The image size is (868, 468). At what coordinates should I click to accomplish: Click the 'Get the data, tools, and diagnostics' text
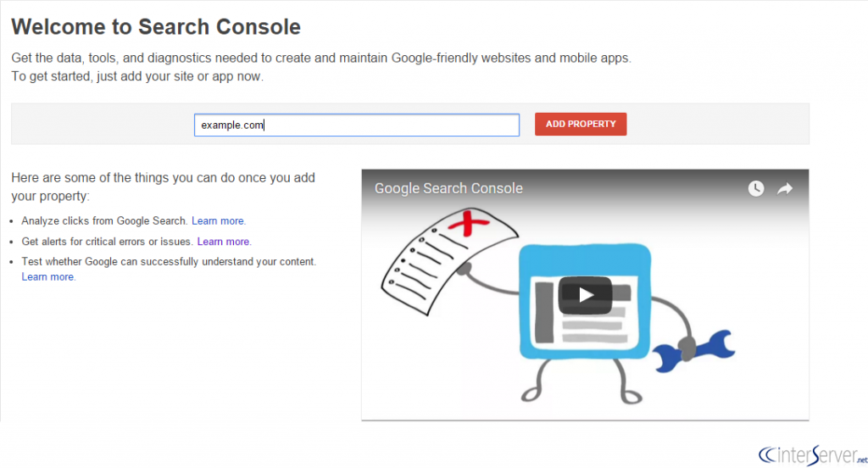coord(321,58)
